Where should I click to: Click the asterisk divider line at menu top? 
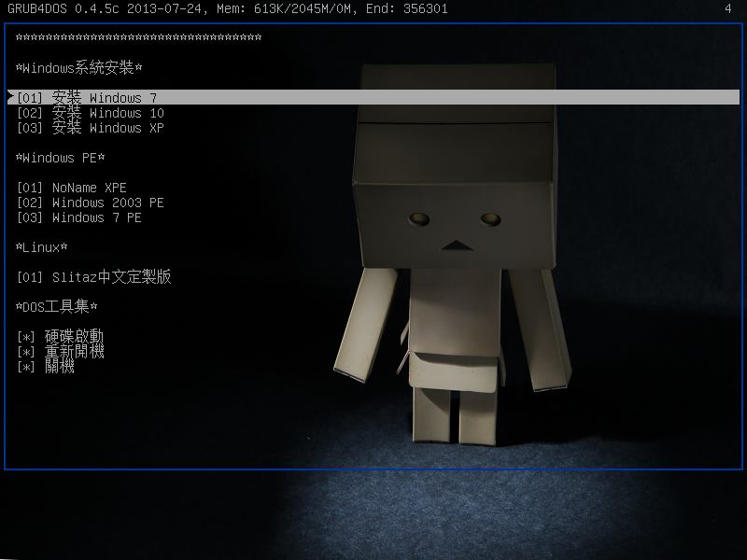[138, 37]
